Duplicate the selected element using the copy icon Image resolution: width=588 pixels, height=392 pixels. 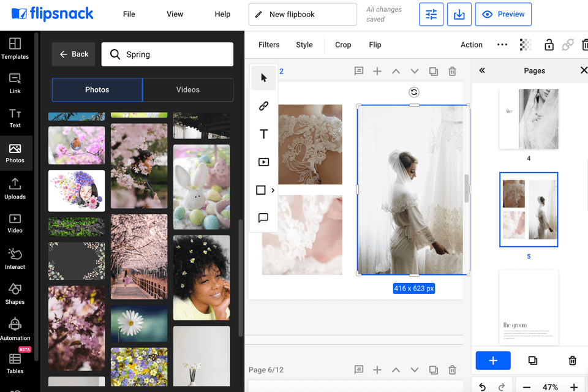(x=434, y=71)
